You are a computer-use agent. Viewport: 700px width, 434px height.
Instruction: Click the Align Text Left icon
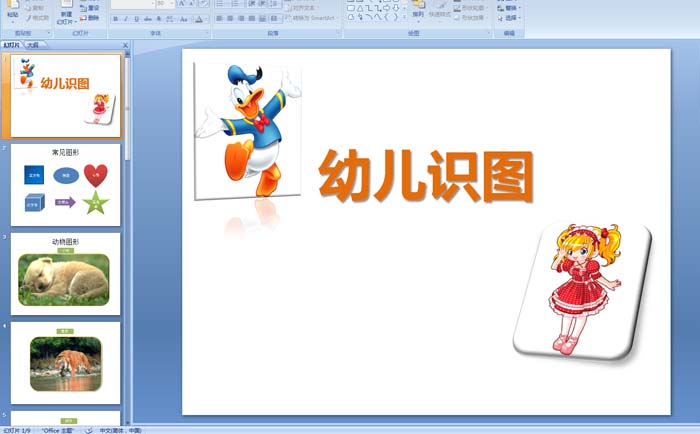click(x=219, y=18)
